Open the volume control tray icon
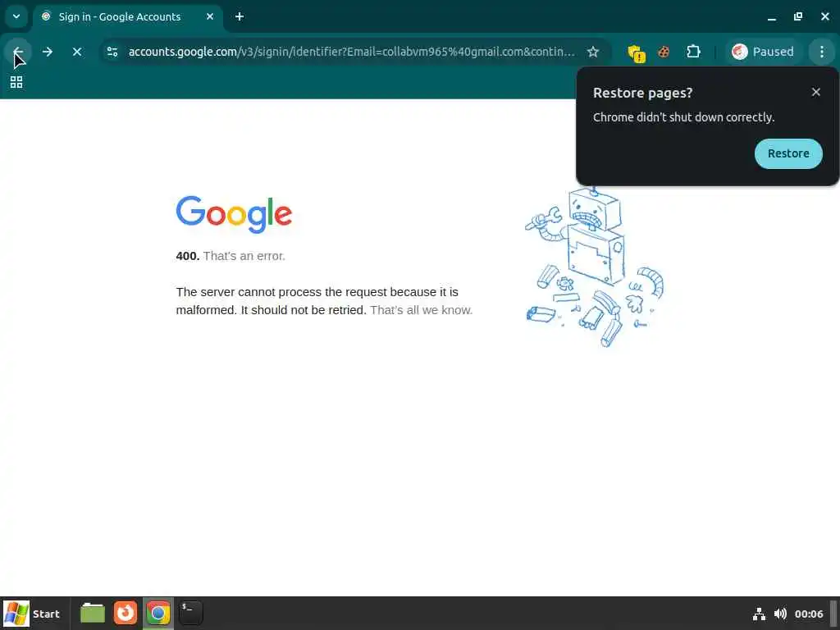 click(780, 614)
